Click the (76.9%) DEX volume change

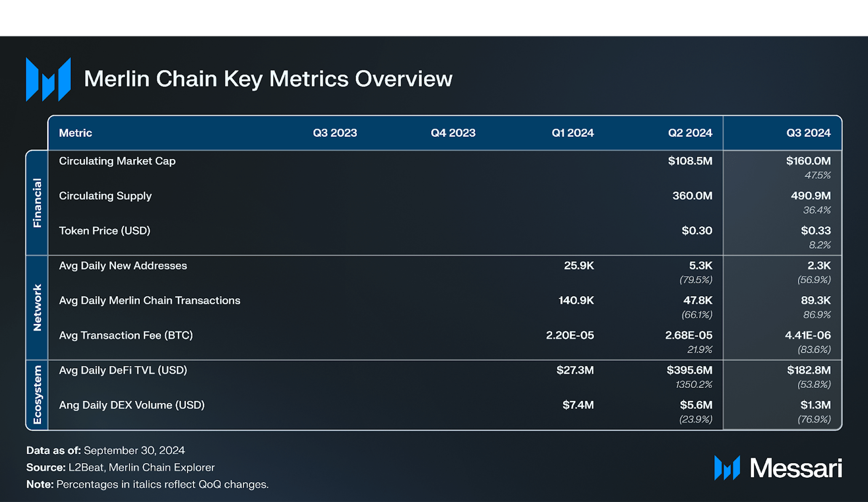[x=814, y=419]
